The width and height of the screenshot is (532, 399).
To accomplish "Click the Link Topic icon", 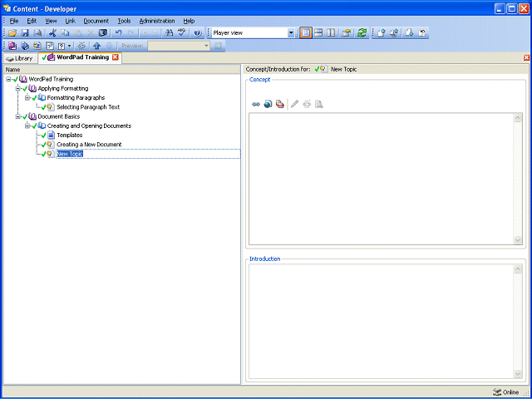I will point(37,46).
